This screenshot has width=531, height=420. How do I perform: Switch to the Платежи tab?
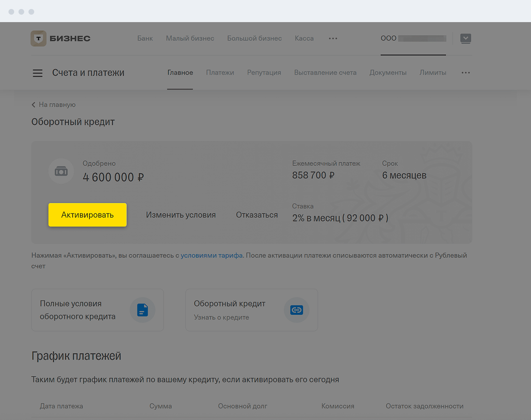[x=220, y=73]
